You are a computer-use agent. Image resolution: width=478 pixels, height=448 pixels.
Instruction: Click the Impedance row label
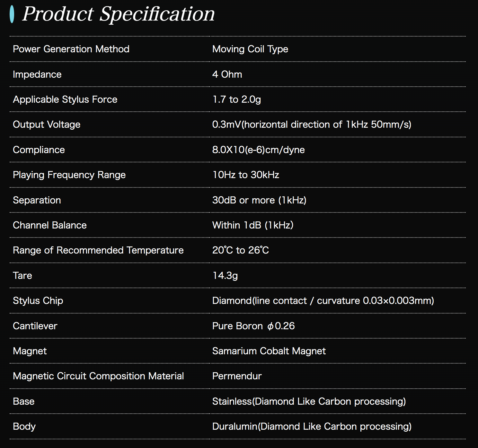pos(37,74)
